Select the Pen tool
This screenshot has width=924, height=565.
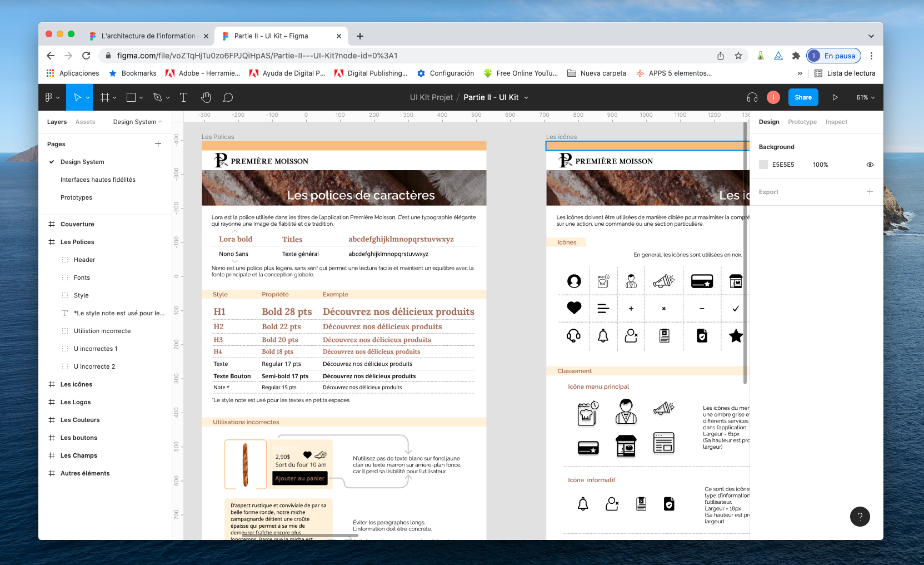tap(157, 97)
